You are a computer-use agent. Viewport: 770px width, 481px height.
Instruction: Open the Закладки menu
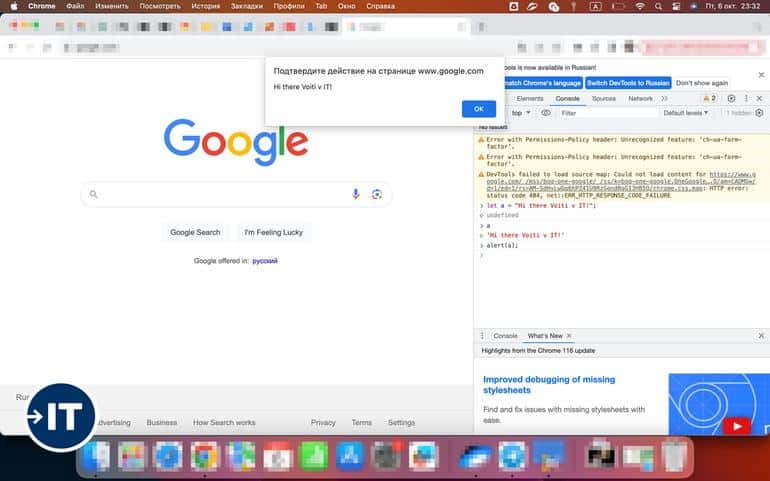[247, 6]
